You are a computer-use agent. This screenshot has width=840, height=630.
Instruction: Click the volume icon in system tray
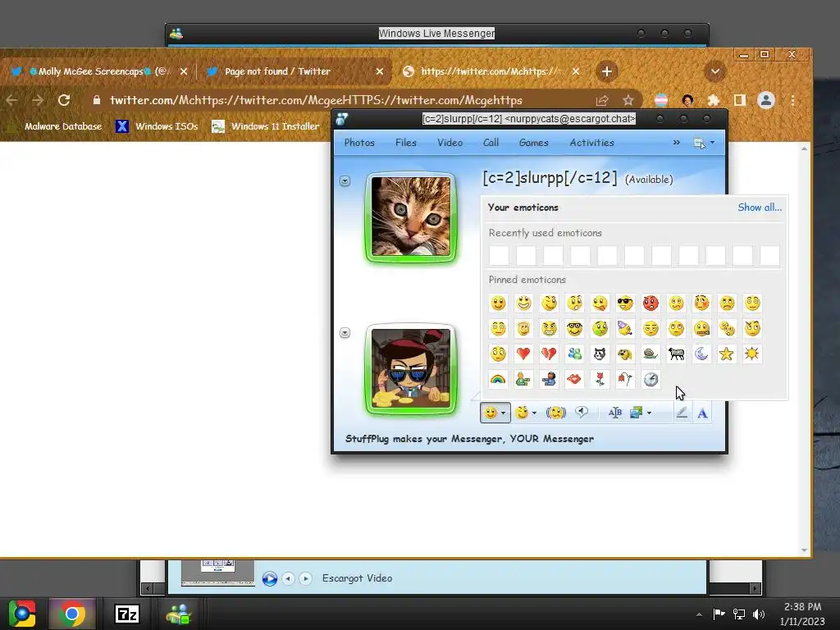(x=759, y=614)
